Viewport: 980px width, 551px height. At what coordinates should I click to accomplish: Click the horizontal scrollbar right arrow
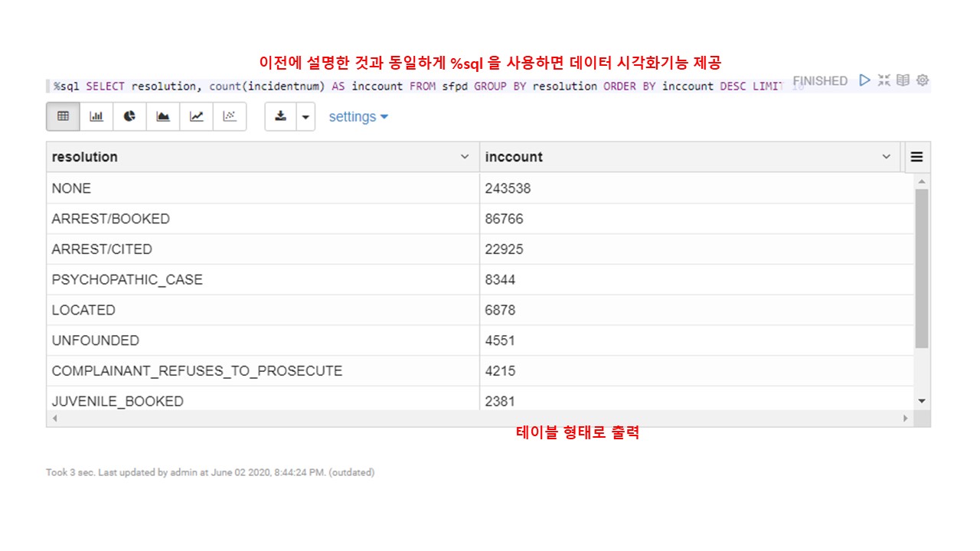tap(906, 419)
